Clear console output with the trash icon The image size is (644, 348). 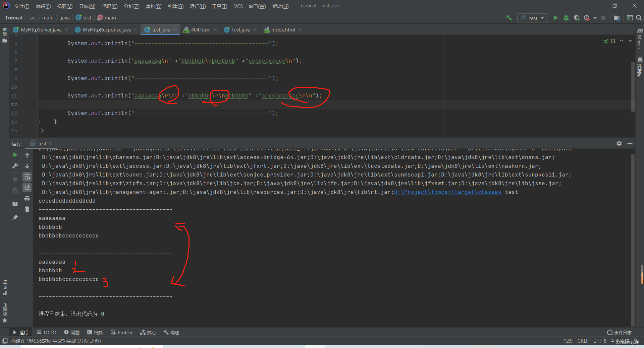coord(27,209)
